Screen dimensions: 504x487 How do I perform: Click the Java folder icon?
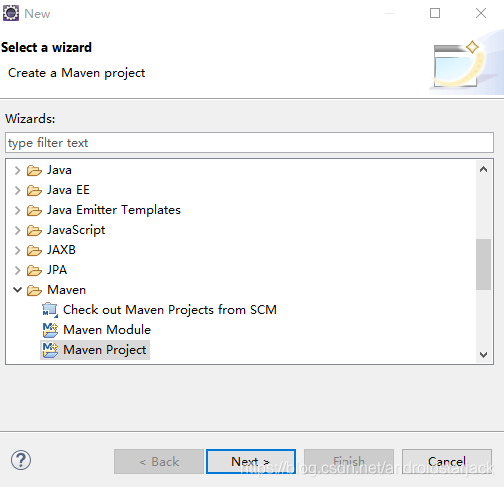pyautogui.click(x=34, y=170)
